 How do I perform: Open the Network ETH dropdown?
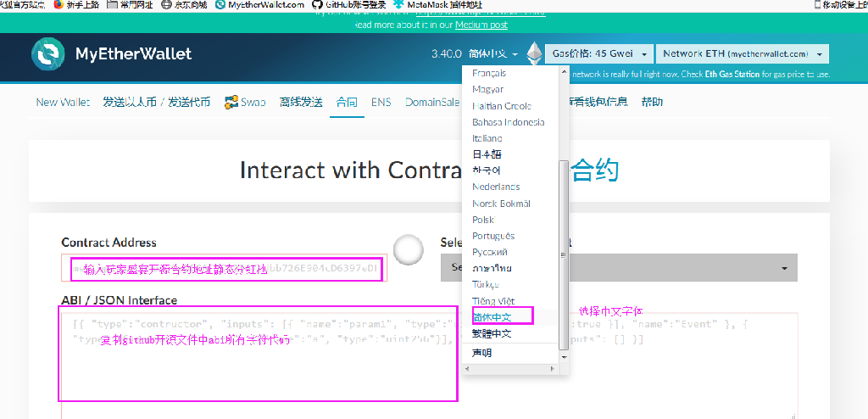743,53
